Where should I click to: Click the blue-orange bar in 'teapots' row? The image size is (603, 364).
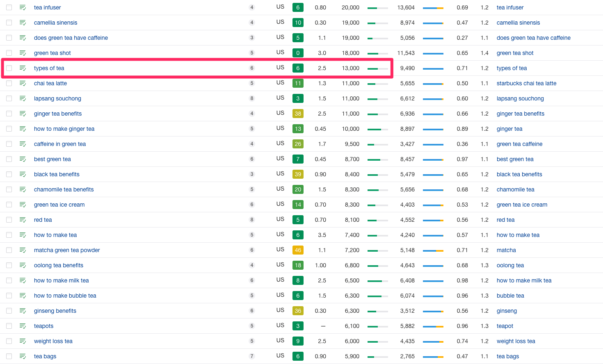433,326
